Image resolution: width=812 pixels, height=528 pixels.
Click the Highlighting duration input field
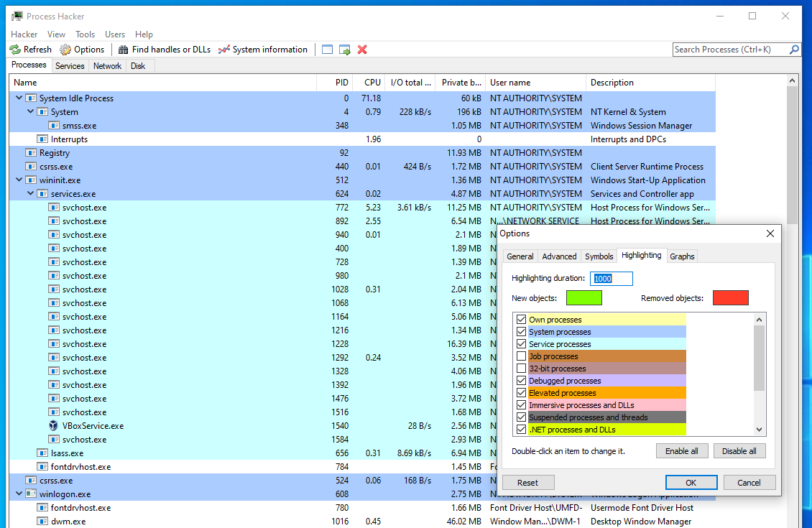point(611,279)
